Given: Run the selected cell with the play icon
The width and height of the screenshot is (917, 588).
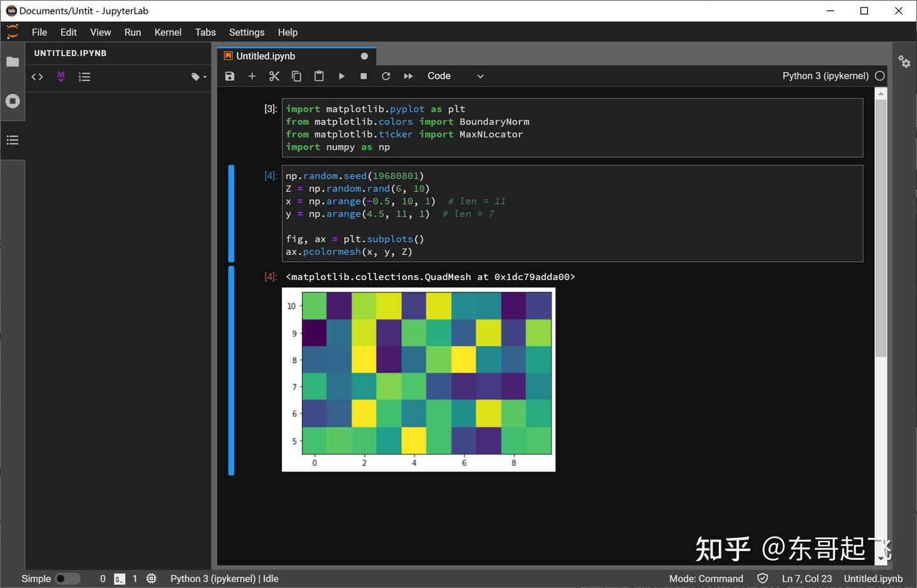Looking at the screenshot, I should [x=342, y=76].
